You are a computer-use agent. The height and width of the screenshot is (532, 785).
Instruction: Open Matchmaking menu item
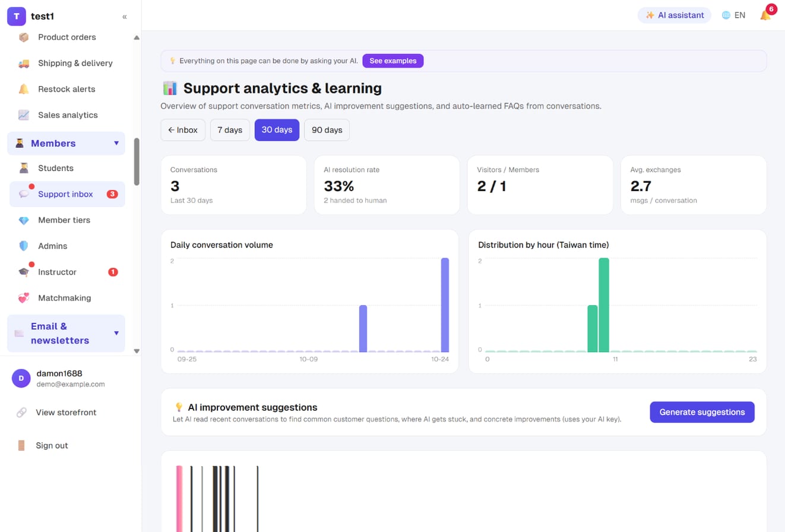(67, 298)
